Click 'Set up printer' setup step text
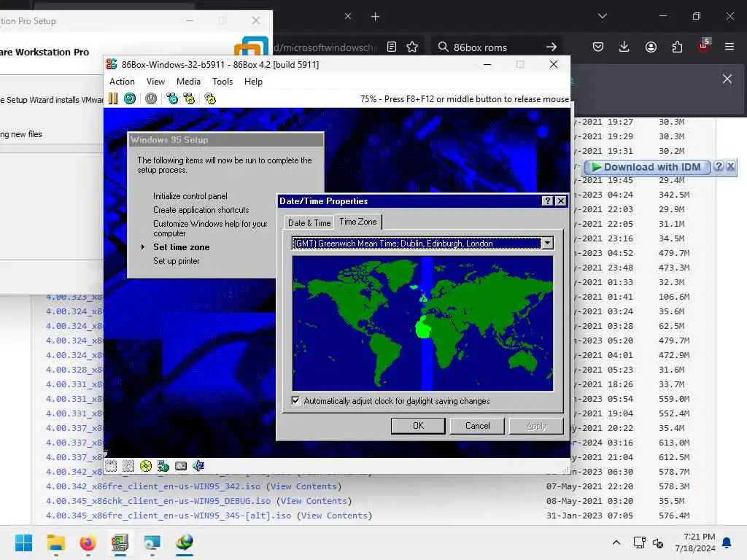Screen dimensions: 747x560 coord(177,261)
